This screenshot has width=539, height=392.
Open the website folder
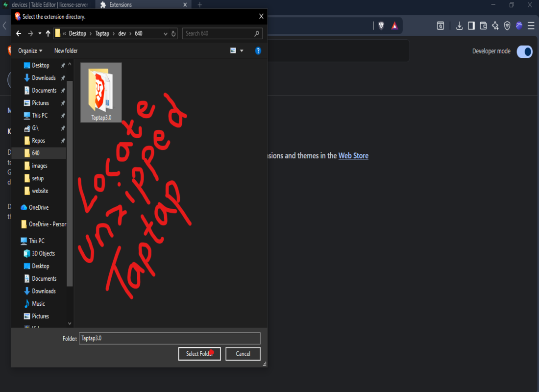click(x=40, y=191)
